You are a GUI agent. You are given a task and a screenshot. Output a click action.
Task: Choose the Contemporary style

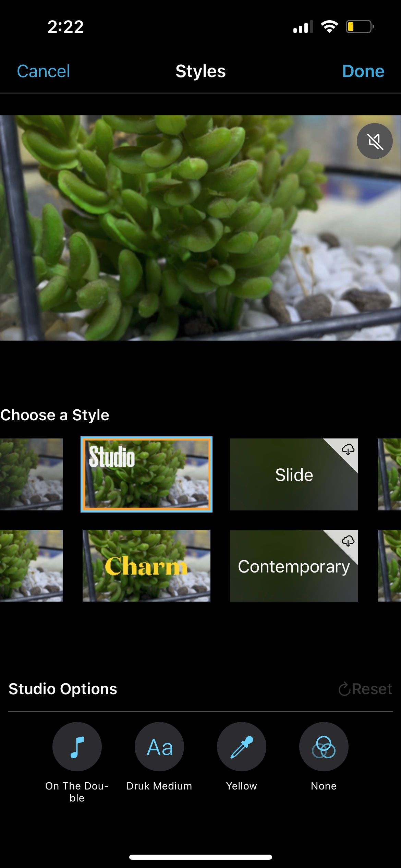click(x=294, y=566)
